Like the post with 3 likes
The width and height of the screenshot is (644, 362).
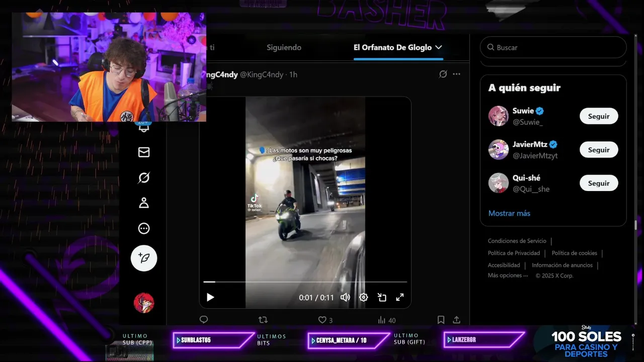pyautogui.click(x=326, y=320)
